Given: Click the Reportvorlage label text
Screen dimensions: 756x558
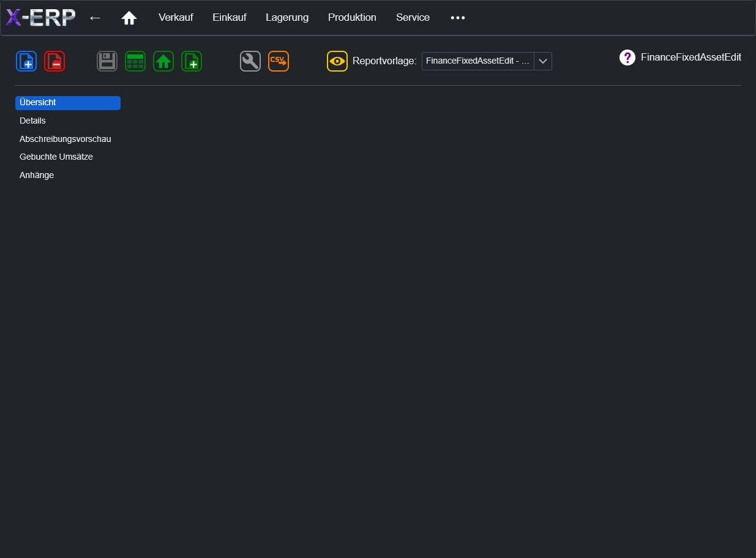Looking at the screenshot, I should 384,61.
